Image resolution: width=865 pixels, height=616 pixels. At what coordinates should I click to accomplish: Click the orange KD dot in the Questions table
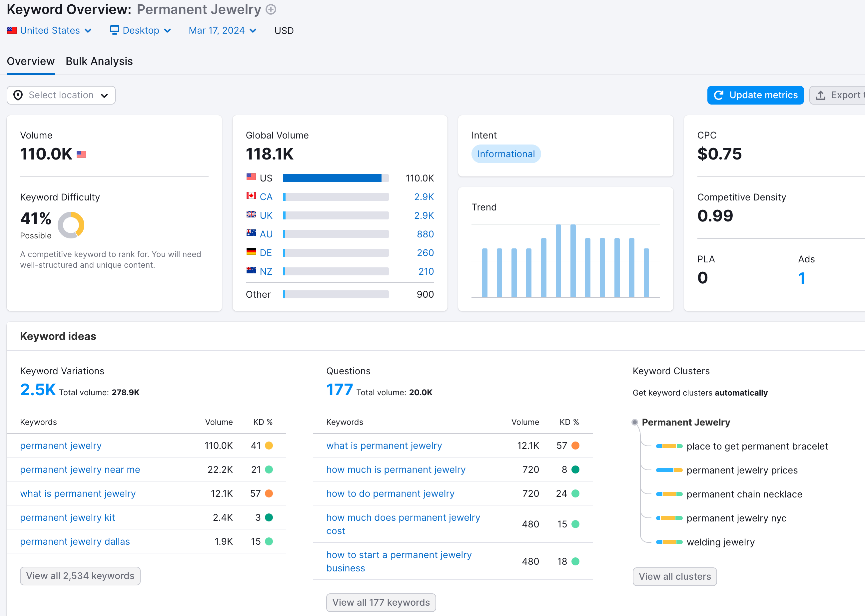575,446
